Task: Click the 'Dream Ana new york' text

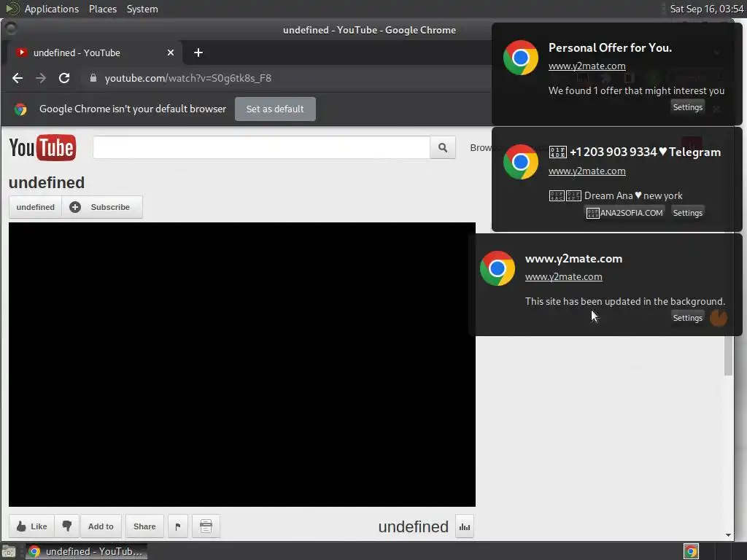Action: click(x=633, y=195)
